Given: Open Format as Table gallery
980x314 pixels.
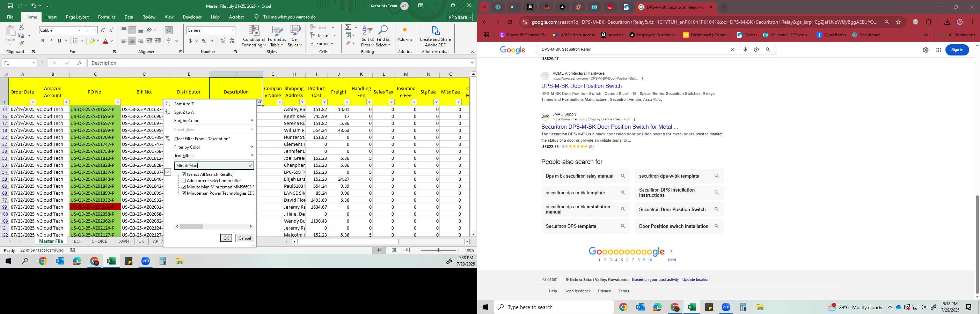Looking at the screenshot, I should [277, 37].
